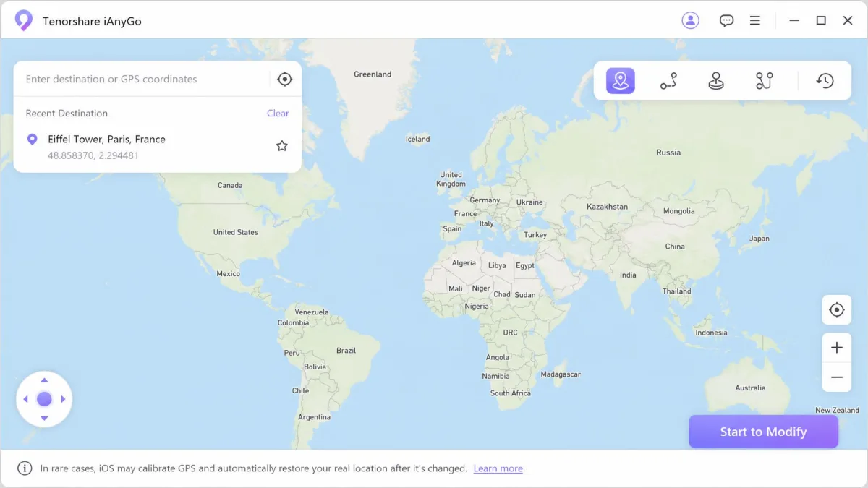Click Algeria label on the map
Screen dimensions: 868x488
(464, 263)
